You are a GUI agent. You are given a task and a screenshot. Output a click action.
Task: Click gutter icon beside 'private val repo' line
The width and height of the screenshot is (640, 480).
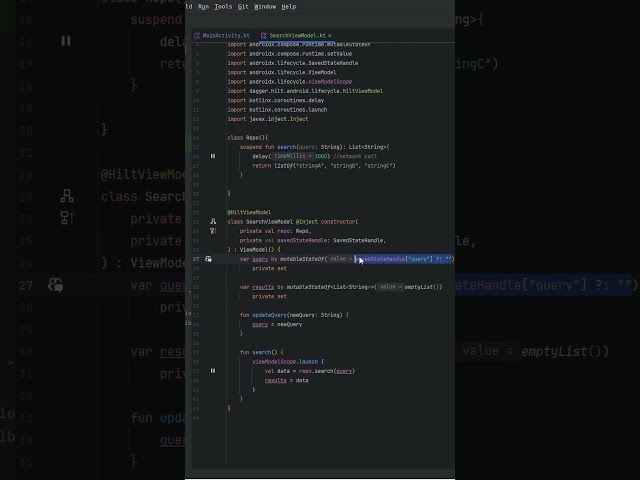(213, 231)
